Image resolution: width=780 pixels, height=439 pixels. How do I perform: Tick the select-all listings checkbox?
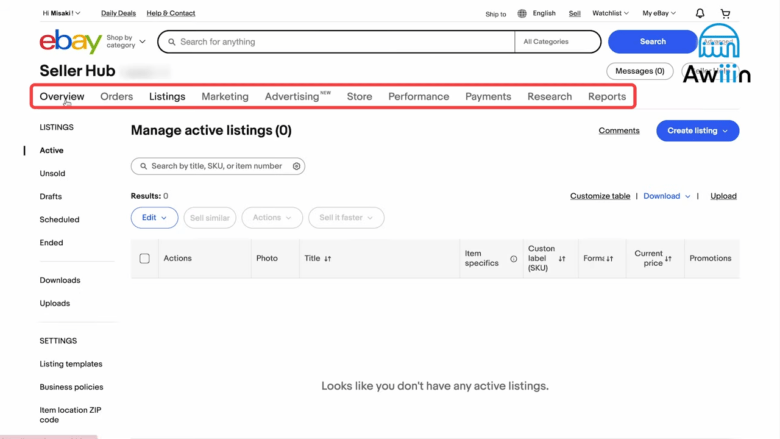[144, 259]
